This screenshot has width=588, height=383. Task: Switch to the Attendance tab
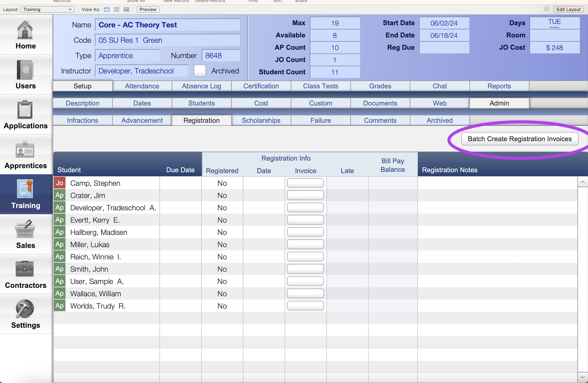tap(141, 86)
